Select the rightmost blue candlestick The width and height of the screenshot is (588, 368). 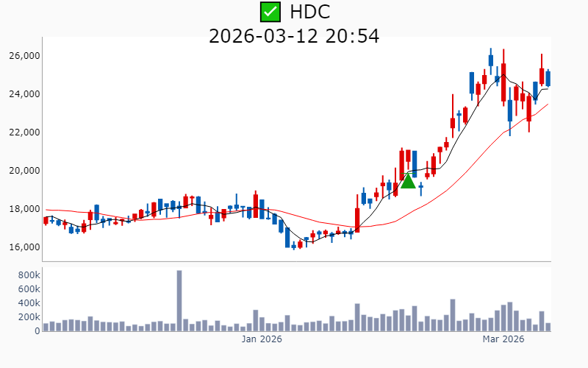[548, 78]
